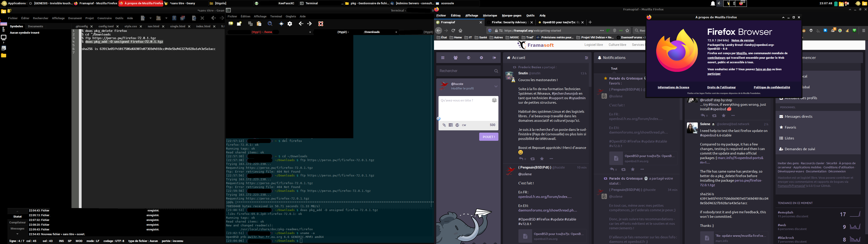This screenshot has width=868, height=244.
Task: Open XFCE Applications menu
Action: 14,3
